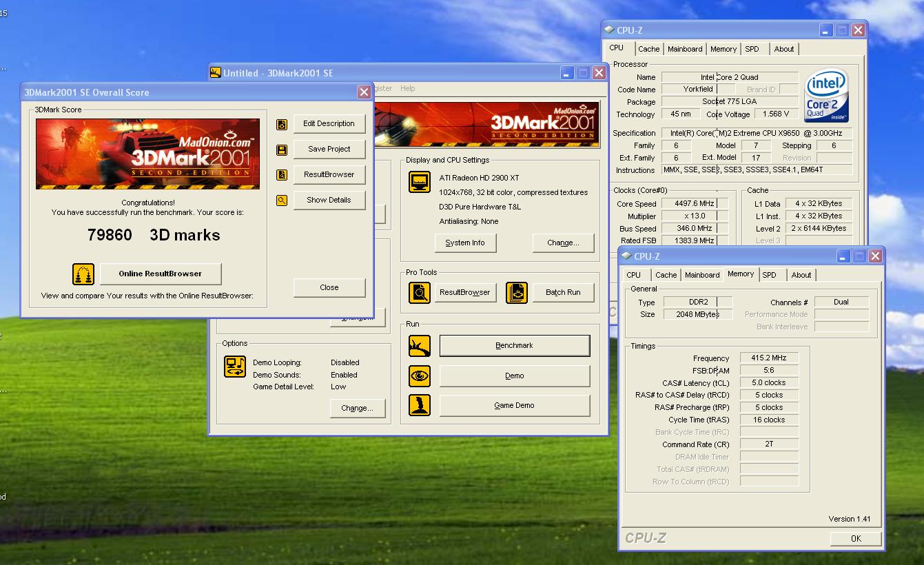924x565 pixels.
Task: Click the CPU-Z icon in Memory window title bar
Action: [626, 256]
